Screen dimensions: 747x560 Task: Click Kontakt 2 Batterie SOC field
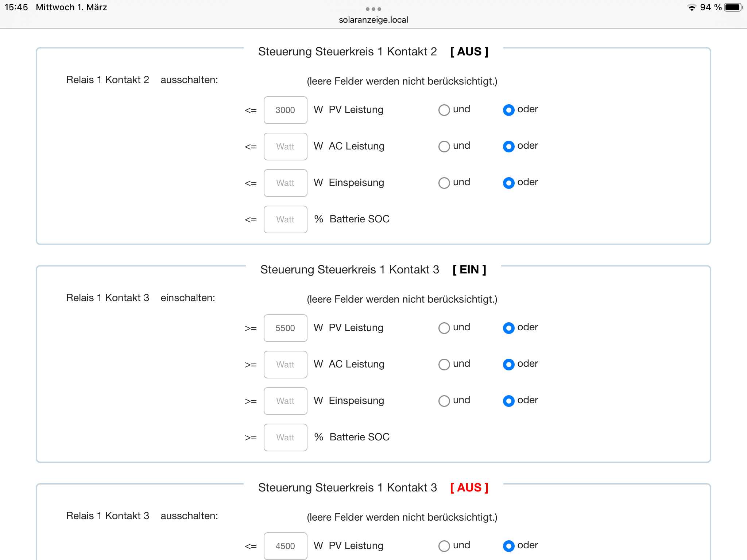(285, 219)
